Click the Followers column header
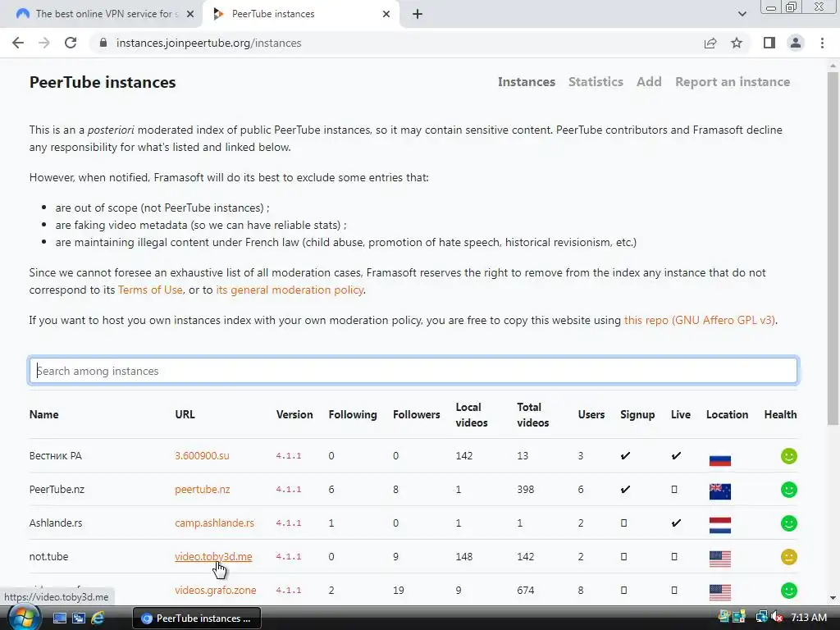Image resolution: width=840 pixels, height=630 pixels. 416,414
